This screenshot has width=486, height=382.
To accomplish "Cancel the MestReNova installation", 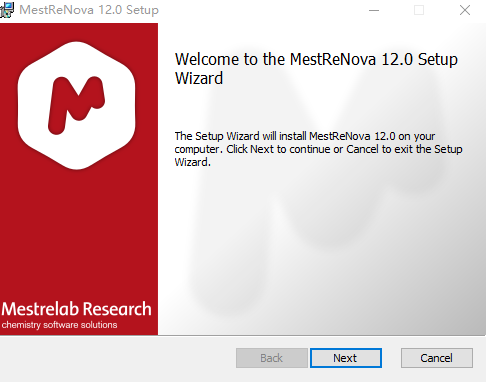I will coord(437,358).
